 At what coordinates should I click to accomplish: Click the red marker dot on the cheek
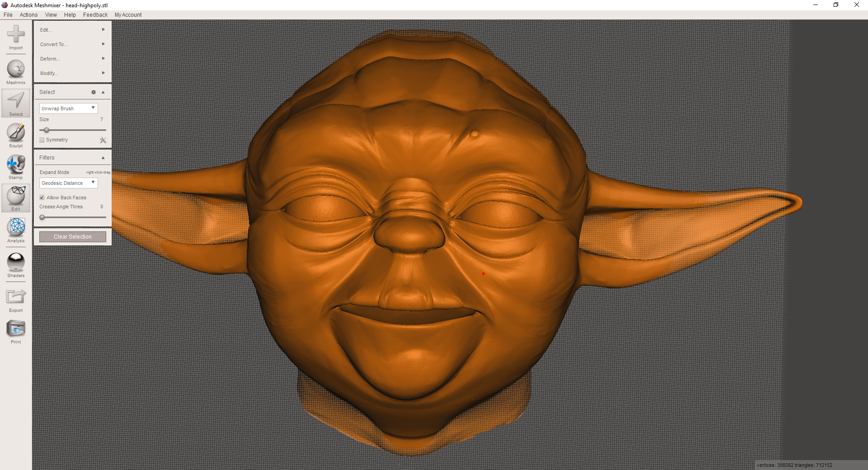(x=483, y=273)
